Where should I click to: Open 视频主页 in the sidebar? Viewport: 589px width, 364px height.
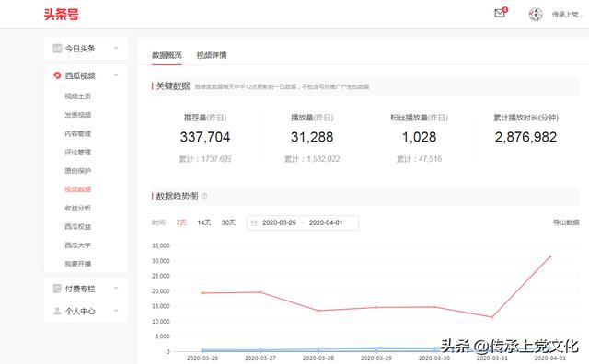pyautogui.click(x=77, y=97)
